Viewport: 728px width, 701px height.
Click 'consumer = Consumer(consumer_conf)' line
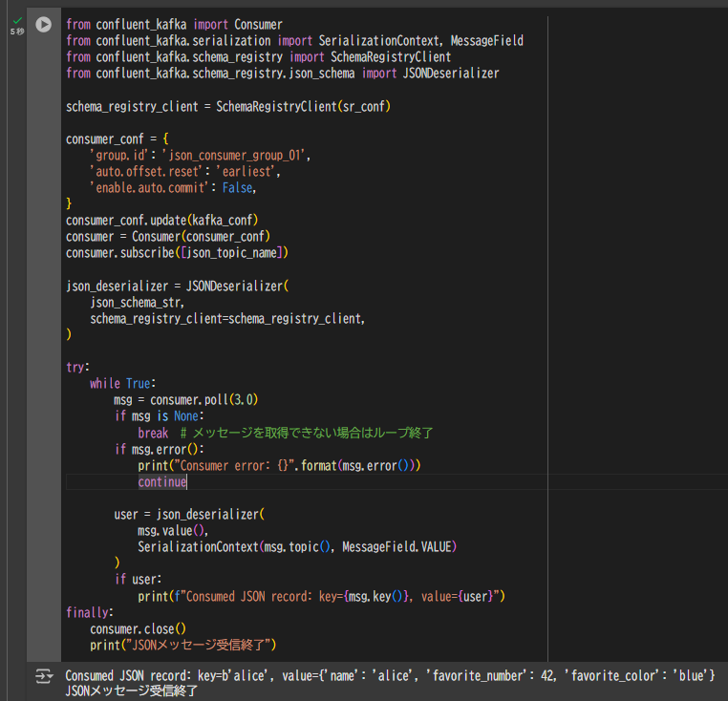point(168,236)
